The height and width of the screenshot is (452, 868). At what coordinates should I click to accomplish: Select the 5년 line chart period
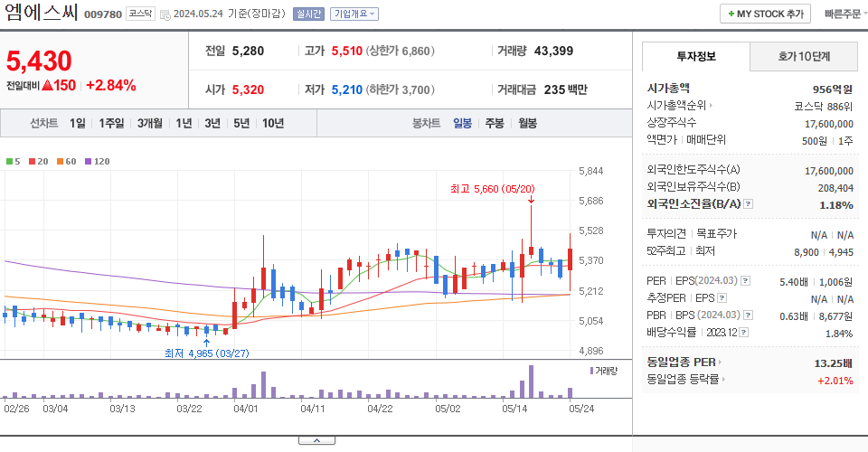point(241,123)
